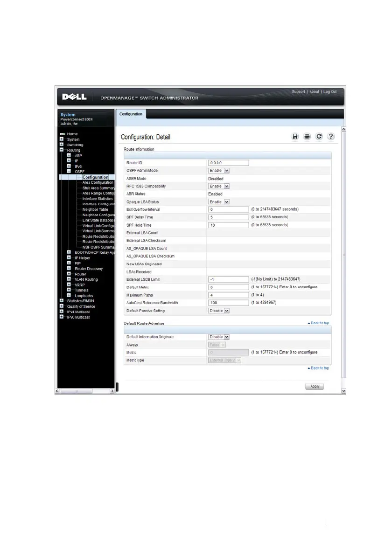Screen dimensions: 392x556
Task: Click the About link
Action: pos(315,91)
